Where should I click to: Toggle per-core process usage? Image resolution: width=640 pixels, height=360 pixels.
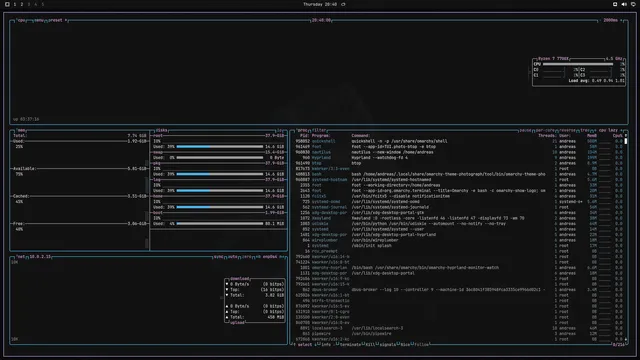(x=545, y=130)
